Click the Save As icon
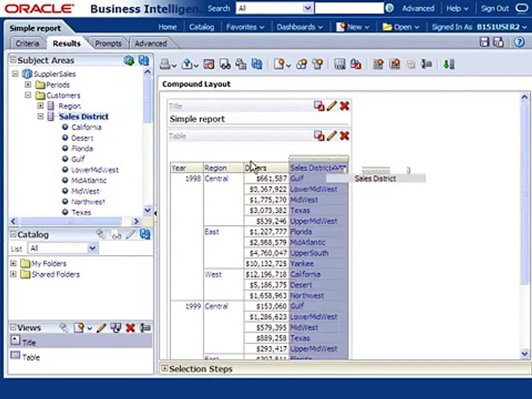Viewport: 532px width, 399px height. 498,42
